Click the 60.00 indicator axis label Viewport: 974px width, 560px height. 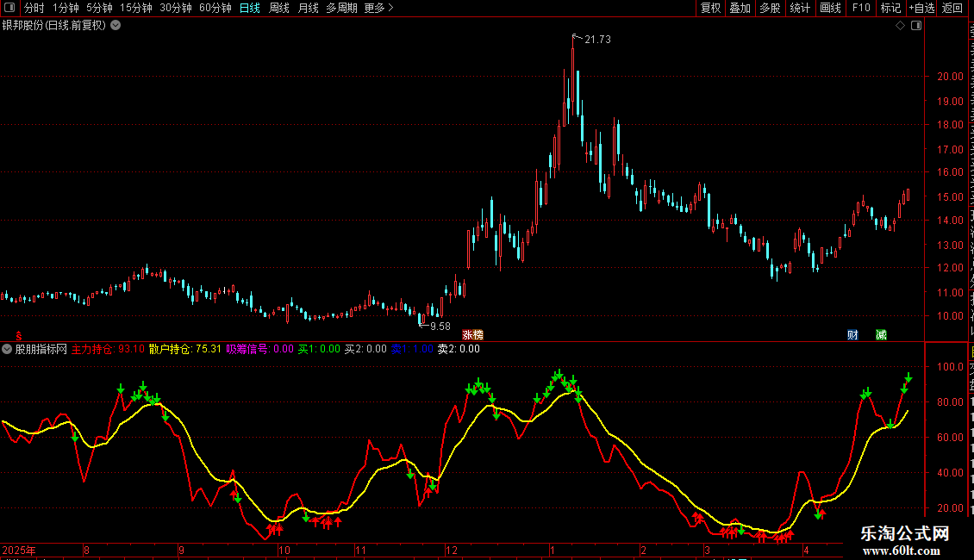click(x=951, y=438)
